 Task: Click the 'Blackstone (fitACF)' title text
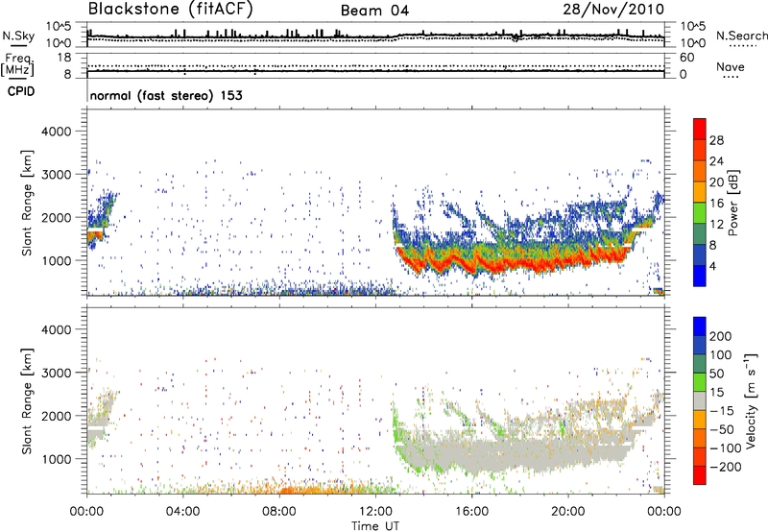pos(171,9)
